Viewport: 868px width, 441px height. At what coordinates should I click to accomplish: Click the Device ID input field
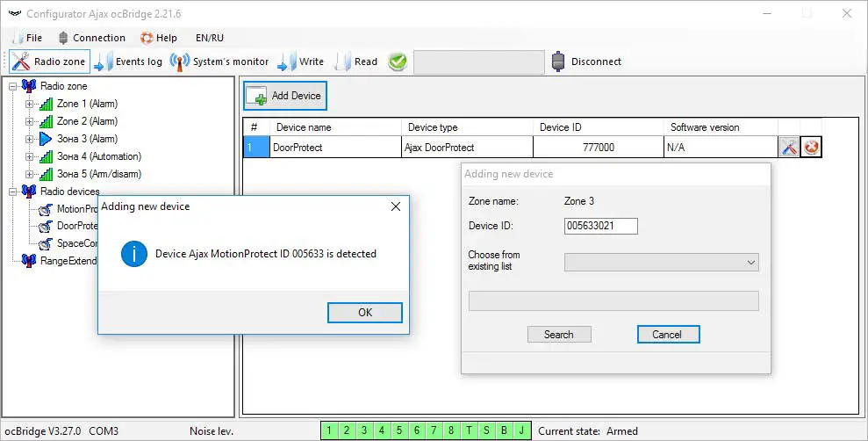(600, 226)
